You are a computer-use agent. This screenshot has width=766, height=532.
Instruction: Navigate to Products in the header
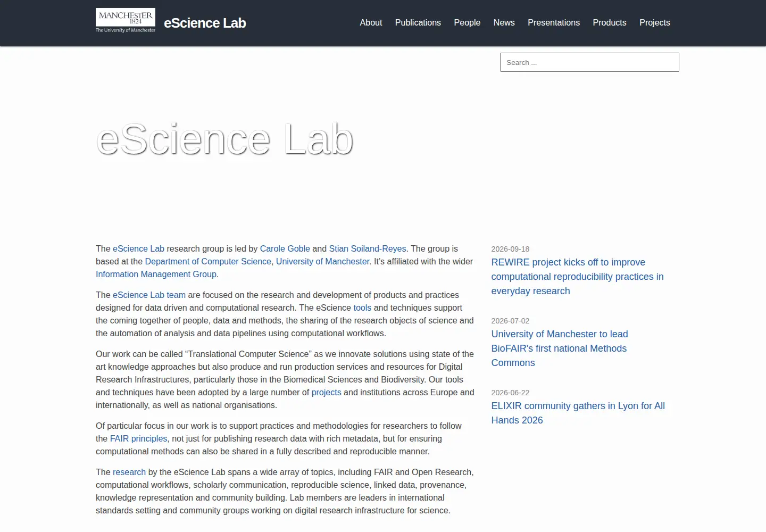[x=610, y=23]
